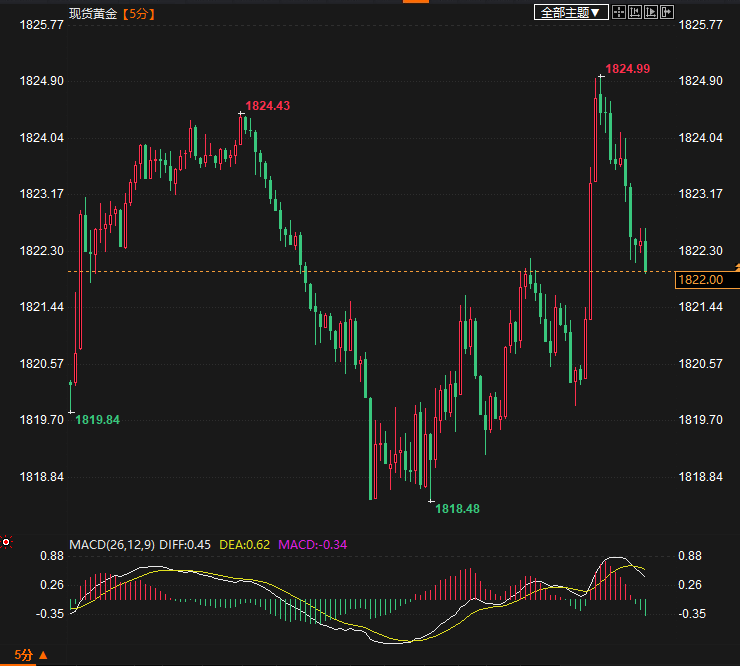Click the 1818.48 low price marker
The image size is (740, 666).
click(457, 509)
